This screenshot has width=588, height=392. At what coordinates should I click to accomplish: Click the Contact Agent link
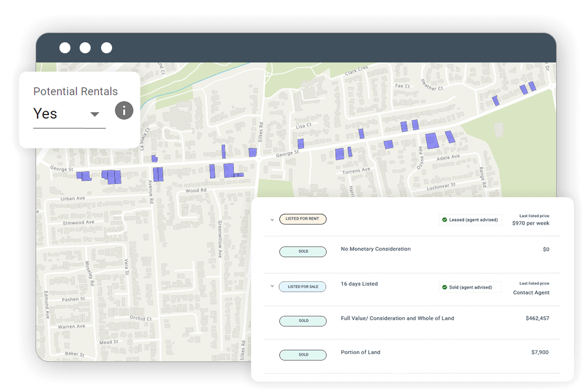531,293
